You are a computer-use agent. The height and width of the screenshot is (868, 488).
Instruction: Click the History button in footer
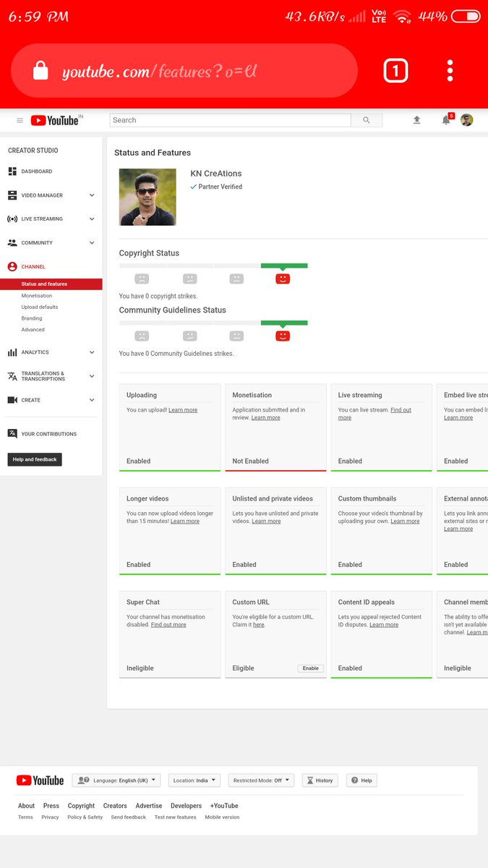(320, 780)
